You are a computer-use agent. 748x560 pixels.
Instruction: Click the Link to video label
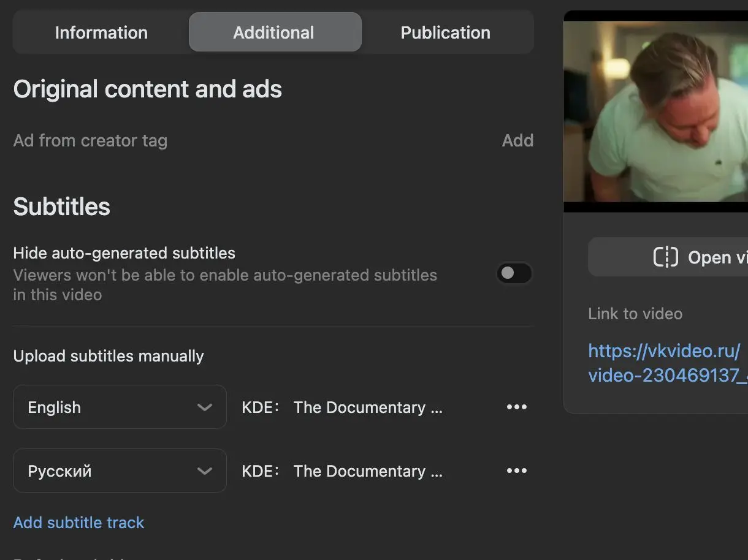click(635, 314)
